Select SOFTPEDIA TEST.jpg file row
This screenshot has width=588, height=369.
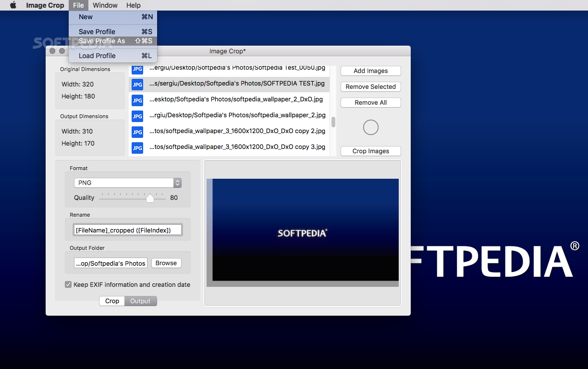coord(229,85)
